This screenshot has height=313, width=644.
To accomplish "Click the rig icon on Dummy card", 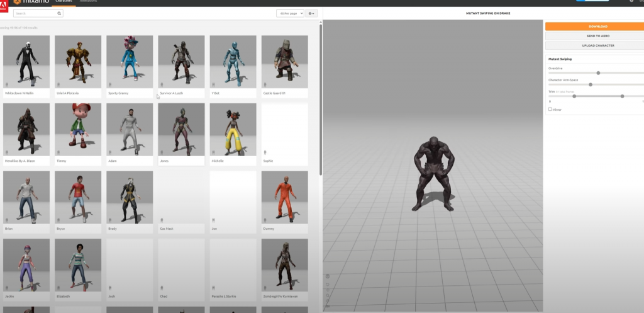I will (x=265, y=220).
